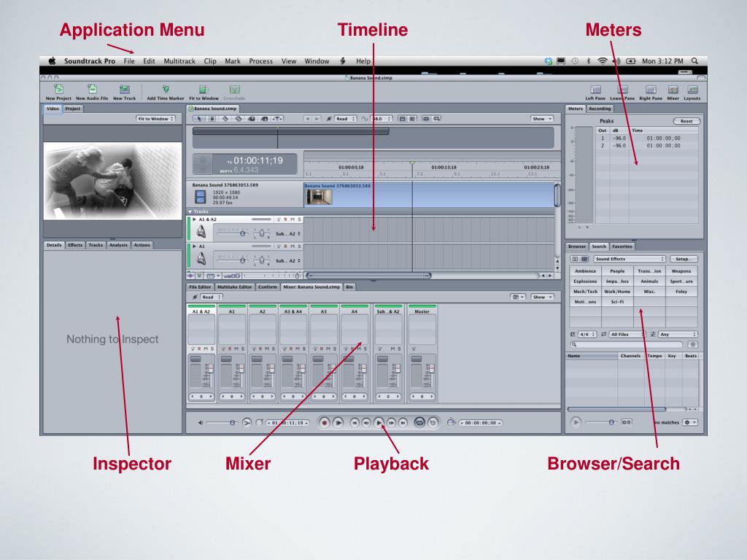Toggle the cycle loop button in transport
This screenshot has width=747, height=560.
(x=419, y=422)
